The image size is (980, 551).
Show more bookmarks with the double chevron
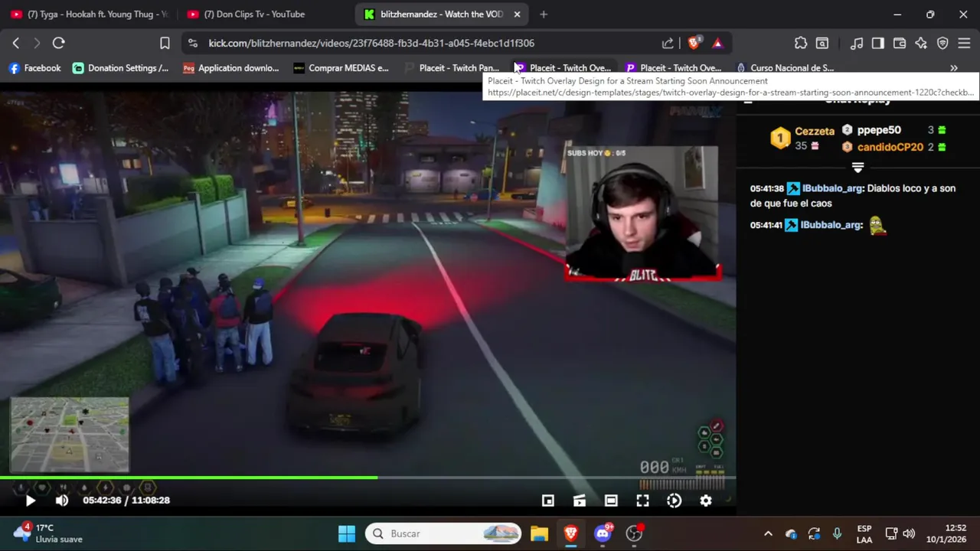click(x=954, y=68)
